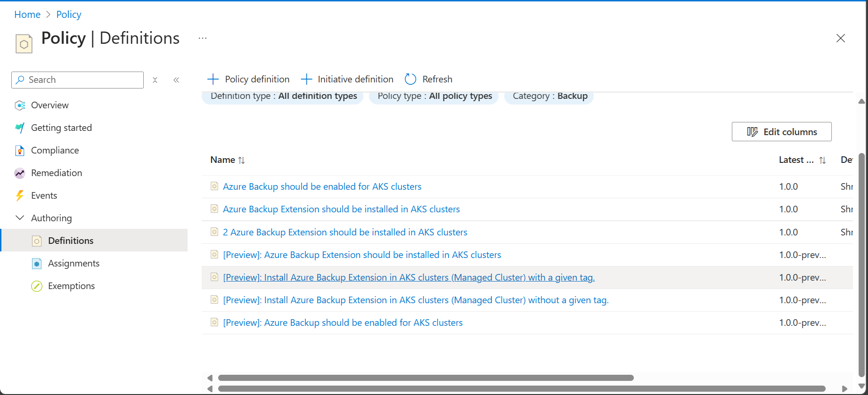Open Getting started in the sidebar
The image size is (868, 395).
tap(61, 128)
